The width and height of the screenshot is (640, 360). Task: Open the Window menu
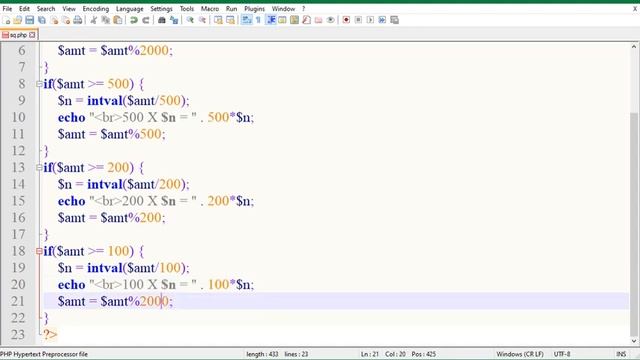click(283, 9)
